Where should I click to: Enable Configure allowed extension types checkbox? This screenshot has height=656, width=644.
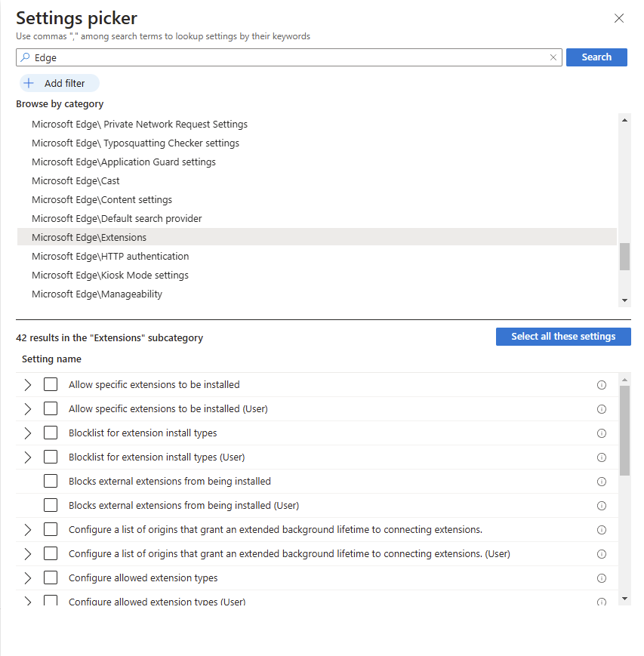pyautogui.click(x=51, y=577)
